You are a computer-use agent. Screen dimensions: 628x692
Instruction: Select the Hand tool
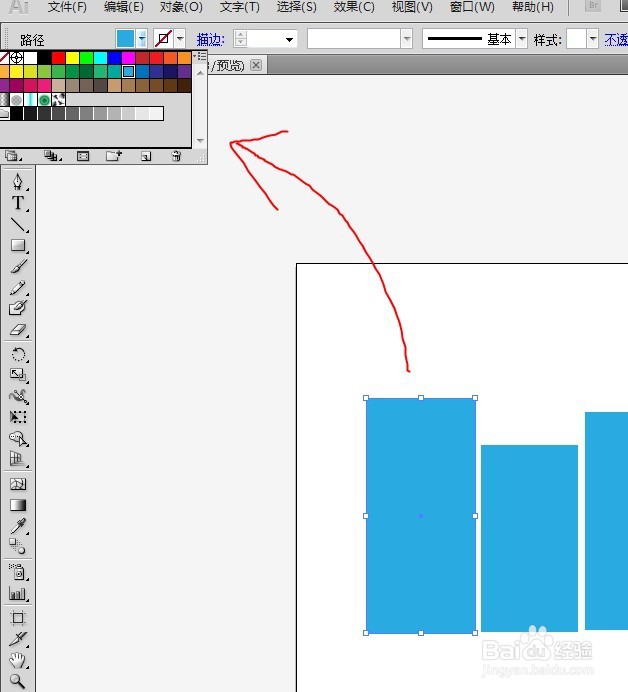[18, 660]
